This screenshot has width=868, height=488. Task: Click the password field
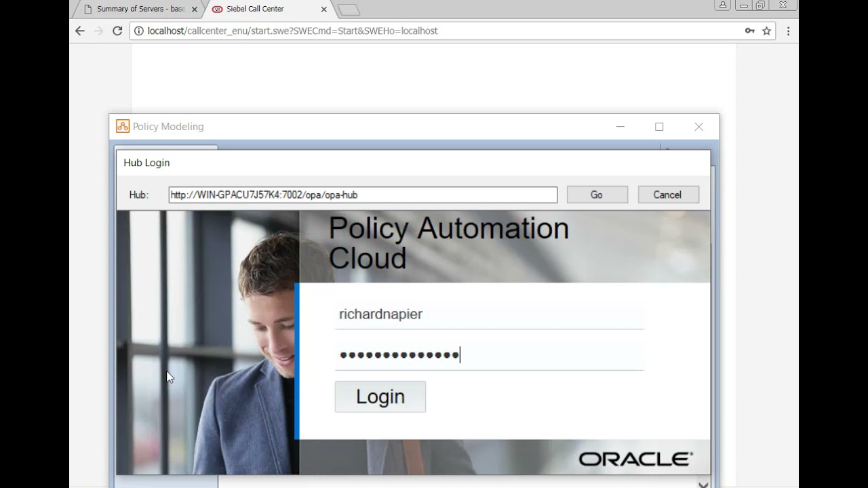coord(489,354)
